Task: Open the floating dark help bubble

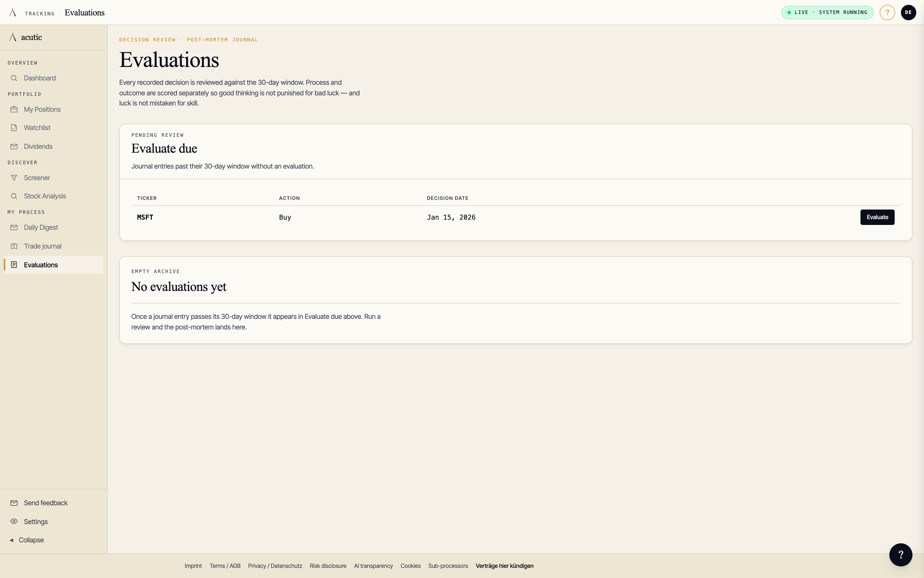Action: click(900, 555)
